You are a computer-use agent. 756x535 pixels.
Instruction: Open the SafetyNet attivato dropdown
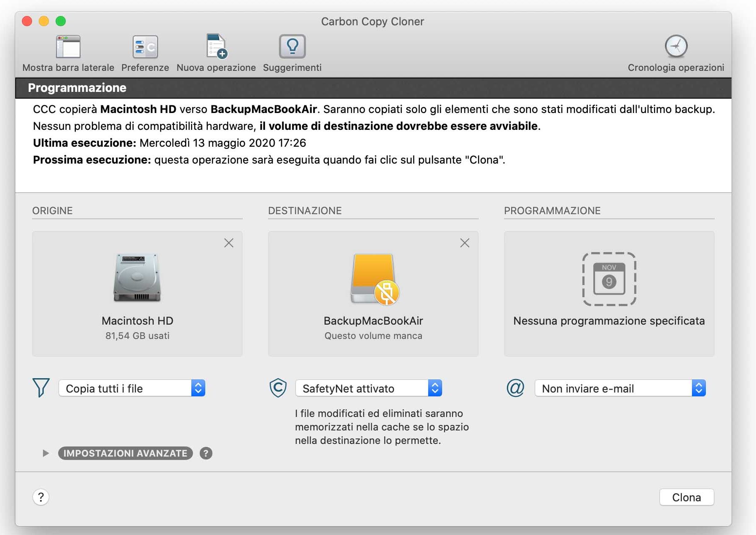(x=369, y=388)
